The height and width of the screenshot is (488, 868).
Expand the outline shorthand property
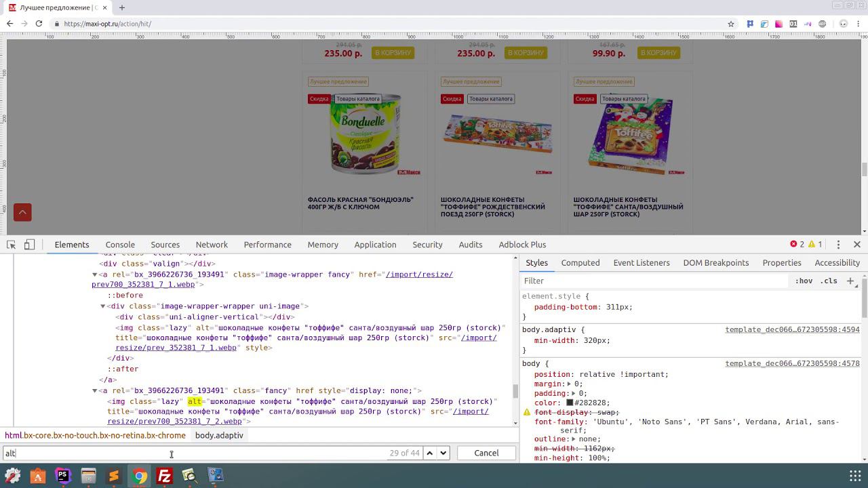point(575,439)
